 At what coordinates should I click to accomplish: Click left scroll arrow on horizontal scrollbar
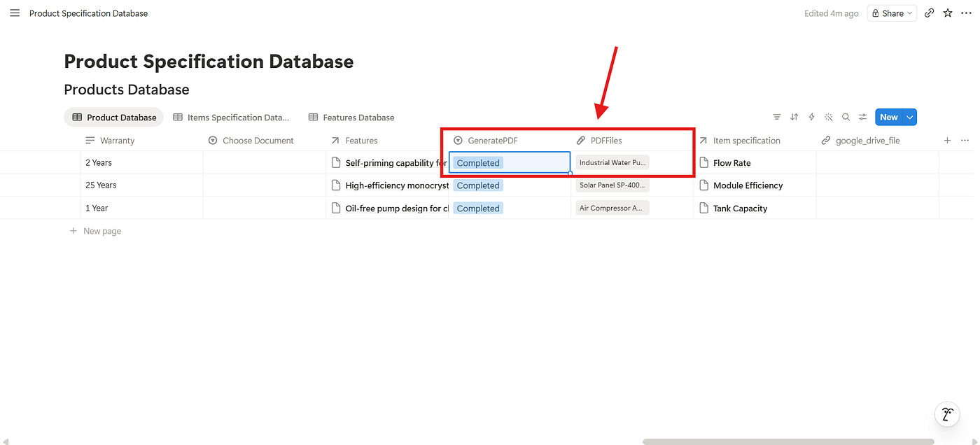[x=6, y=442]
